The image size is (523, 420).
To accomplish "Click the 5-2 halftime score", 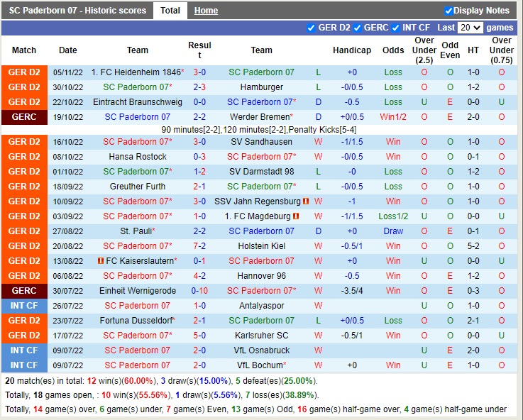I will tap(473, 246).
